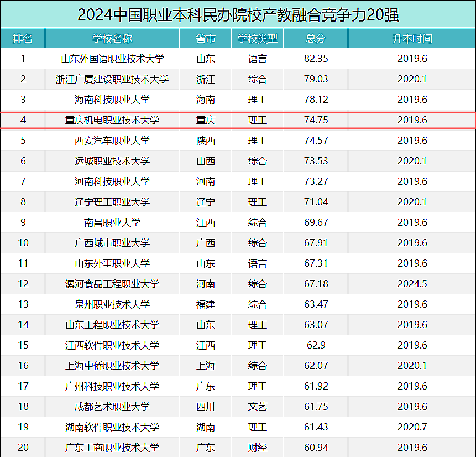
Task: Click score 74.75 in the highlighted row
Action: 316,120
